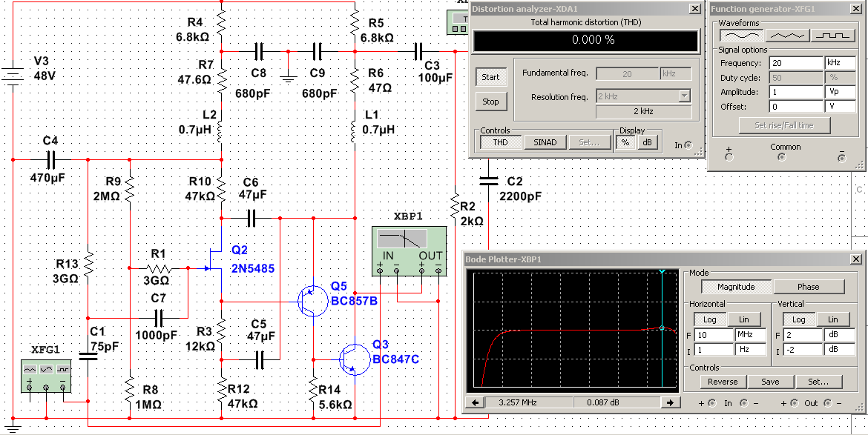Click the XBP1 Bode plotter instrument icon
The width and height of the screenshot is (868, 435).
tap(409, 251)
